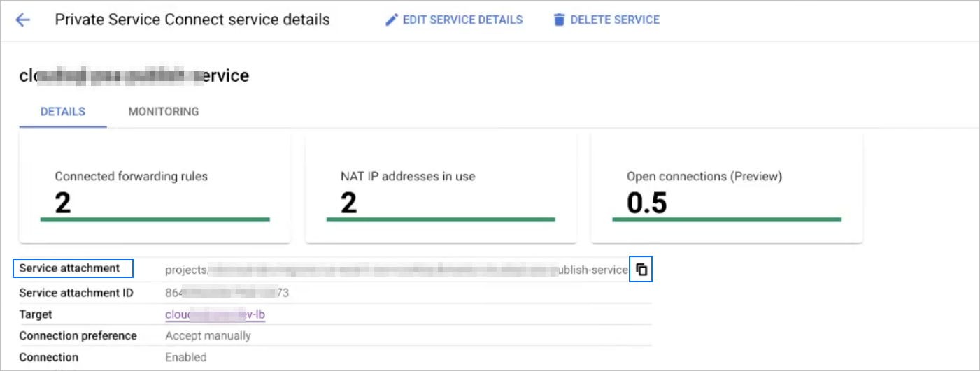Select the DETAILS tab
Image resolution: width=980 pixels, height=371 pixels.
(x=63, y=112)
